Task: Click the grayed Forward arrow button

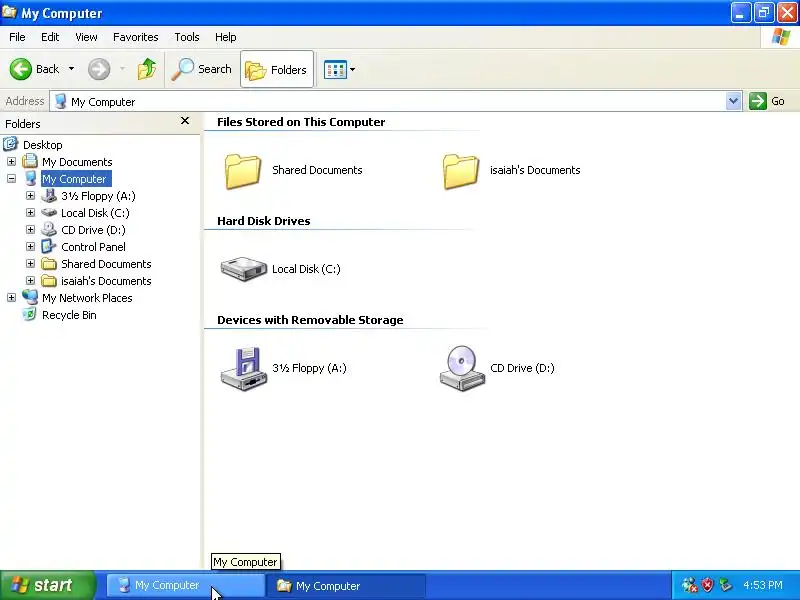Action: [99, 69]
